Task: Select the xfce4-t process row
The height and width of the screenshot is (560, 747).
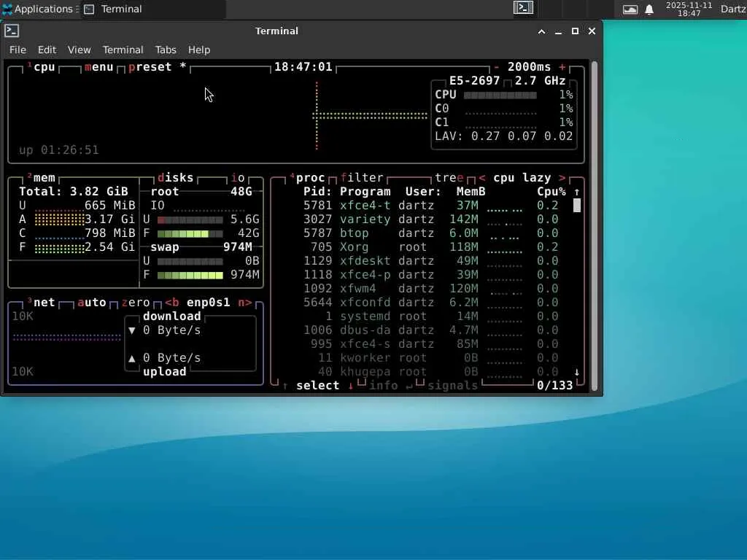Action: (x=425, y=206)
